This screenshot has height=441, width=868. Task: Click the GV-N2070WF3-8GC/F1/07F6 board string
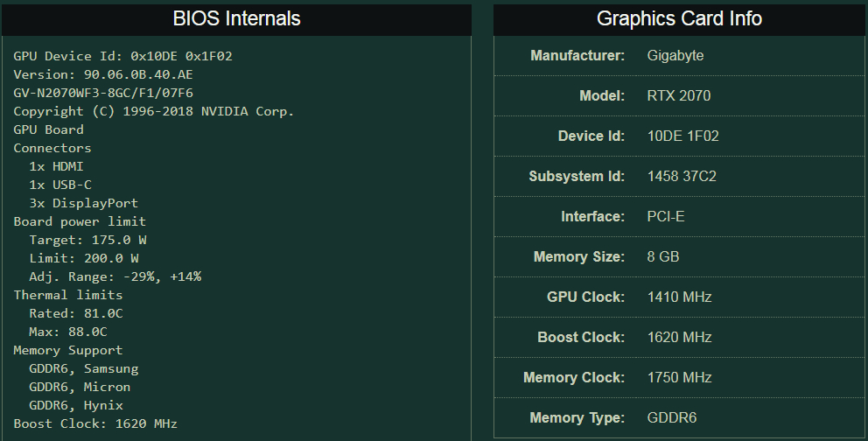click(x=103, y=93)
